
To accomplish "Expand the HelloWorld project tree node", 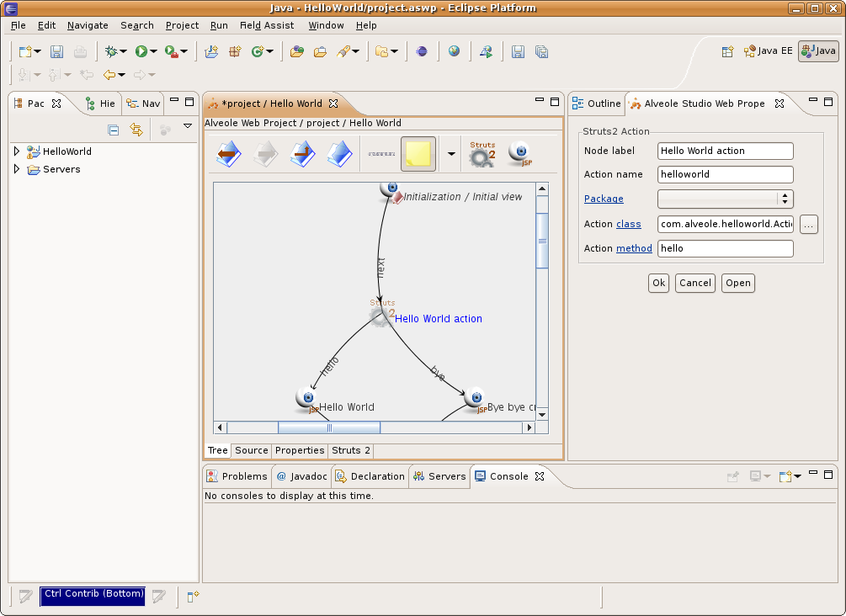I will (16, 151).
